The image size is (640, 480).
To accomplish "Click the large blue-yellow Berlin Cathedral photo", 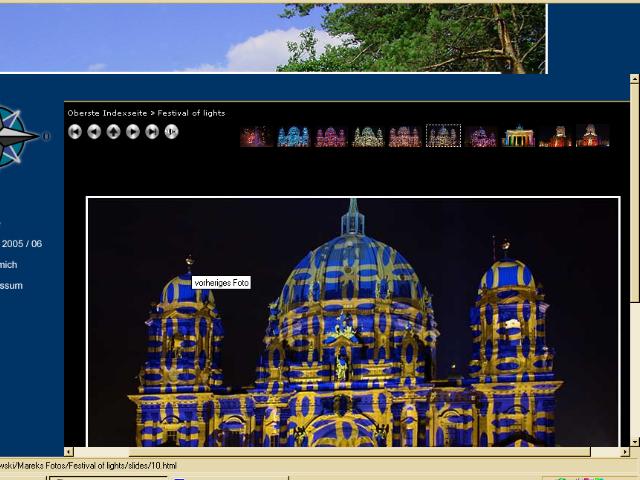I will (x=353, y=322).
